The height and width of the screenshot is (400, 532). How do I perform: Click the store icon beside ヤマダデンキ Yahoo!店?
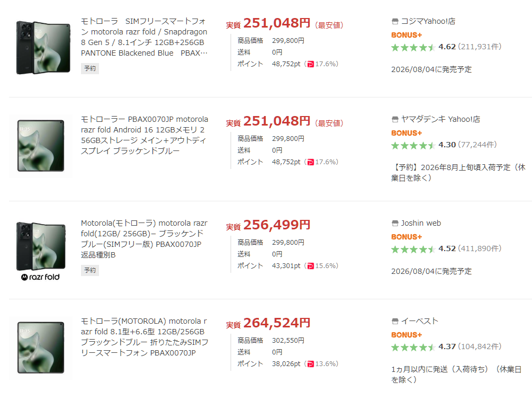[395, 120]
